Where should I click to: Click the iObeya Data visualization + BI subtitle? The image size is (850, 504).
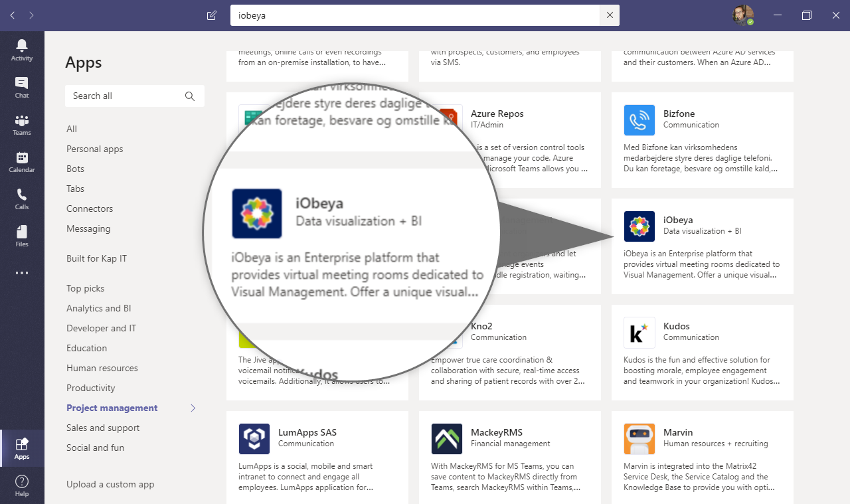[x=703, y=231]
